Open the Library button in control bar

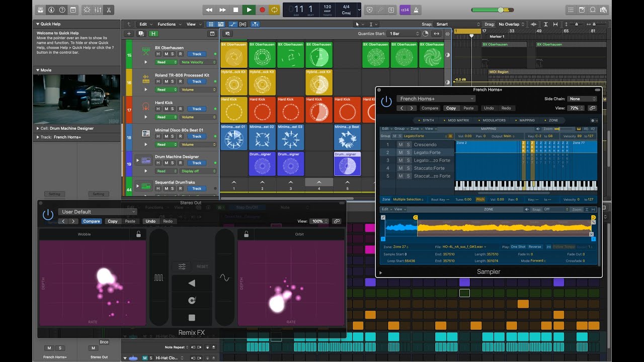click(x=40, y=10)
